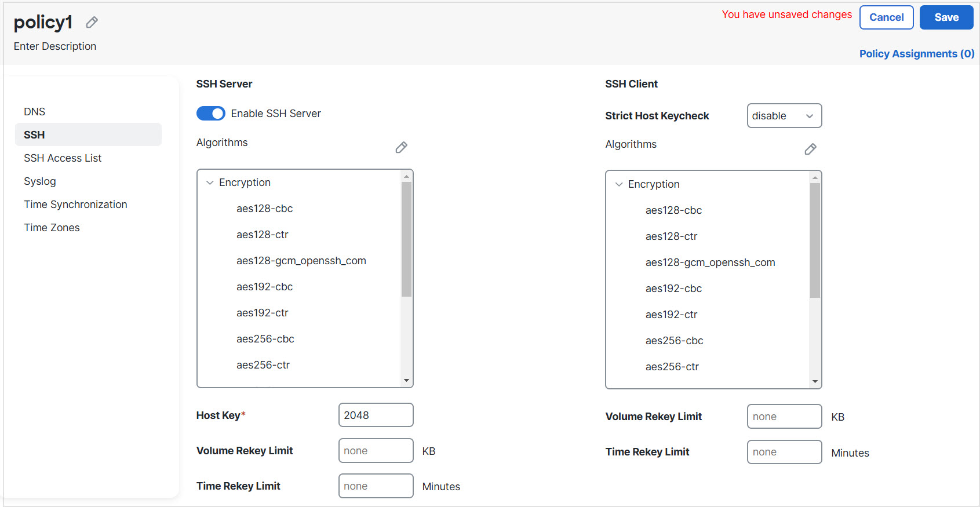Image resolution: width=980 pixels, height=507 pixels.
Task: Open the Strict Host Keycheck dropdown
Action: [x=784, y=116]
